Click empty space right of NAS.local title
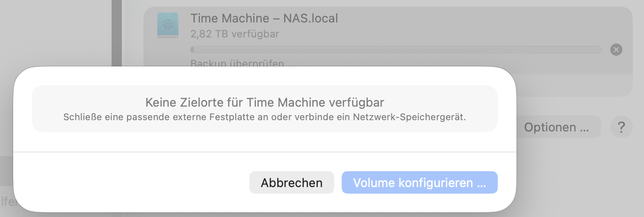This screenshot has height=217, width=644. point(469,19)
